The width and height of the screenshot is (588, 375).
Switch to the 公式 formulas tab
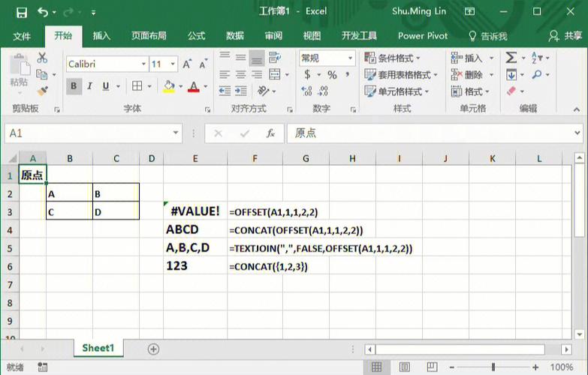[x=197, y=36]
